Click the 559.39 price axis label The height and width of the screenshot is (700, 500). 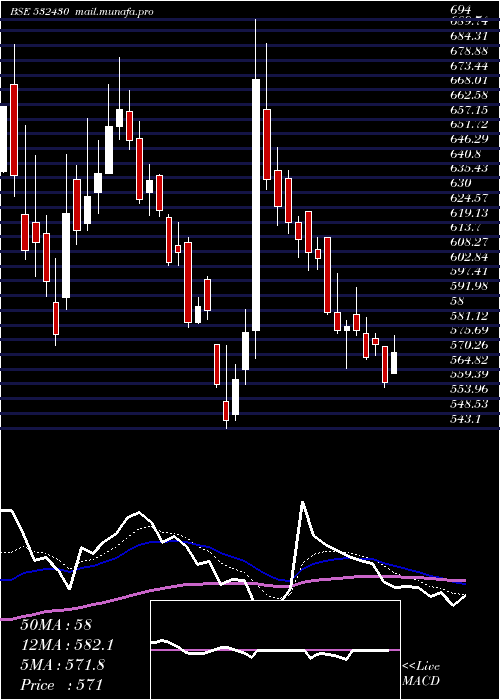tap(469, 374)
